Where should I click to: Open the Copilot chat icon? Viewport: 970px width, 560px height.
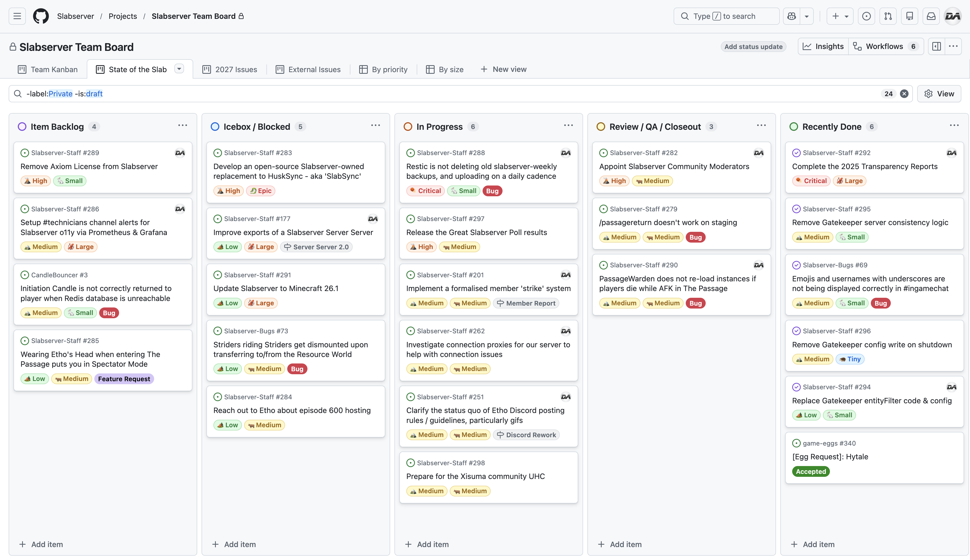(791, 16)
